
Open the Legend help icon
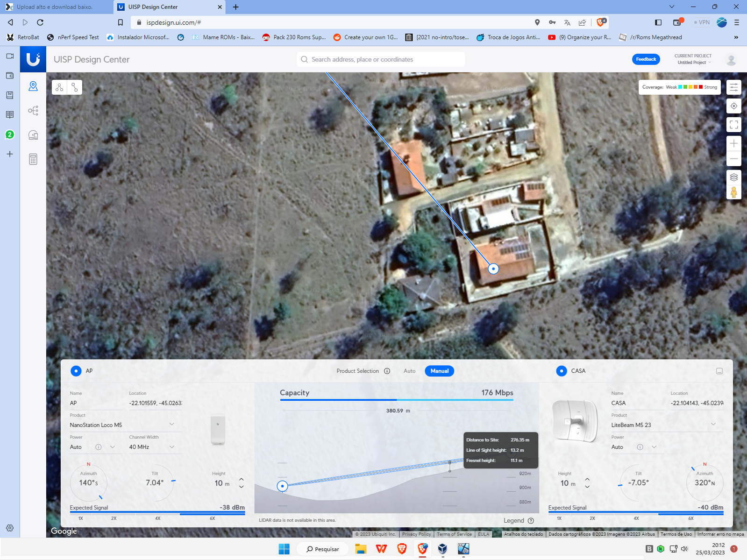[531, 521]
